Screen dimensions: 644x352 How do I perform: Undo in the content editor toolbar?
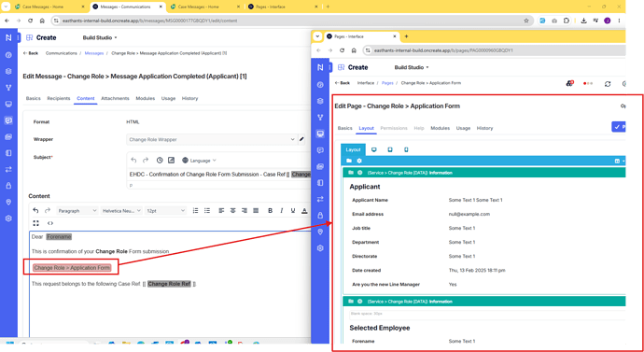[x=35, y=211]
